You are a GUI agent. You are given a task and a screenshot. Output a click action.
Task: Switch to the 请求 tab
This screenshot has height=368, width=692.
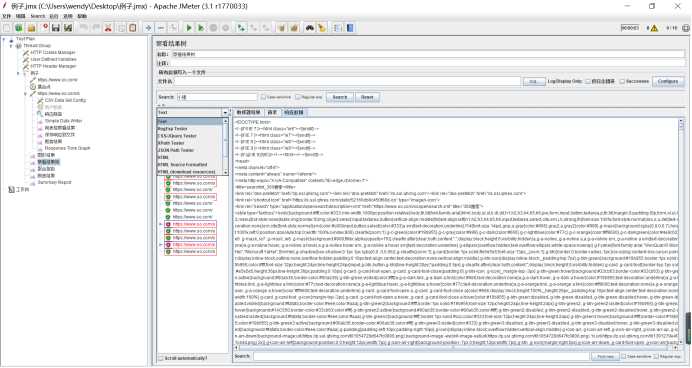tap(272, 113)
